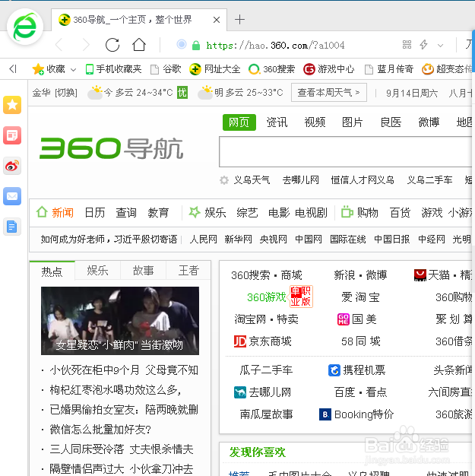Open 义乌二手车 link
475x476 pixels.
[429, 180]
